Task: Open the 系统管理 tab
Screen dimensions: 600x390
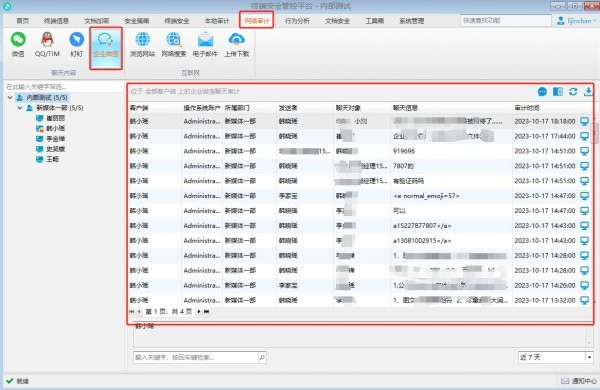Action: point(412,21)
